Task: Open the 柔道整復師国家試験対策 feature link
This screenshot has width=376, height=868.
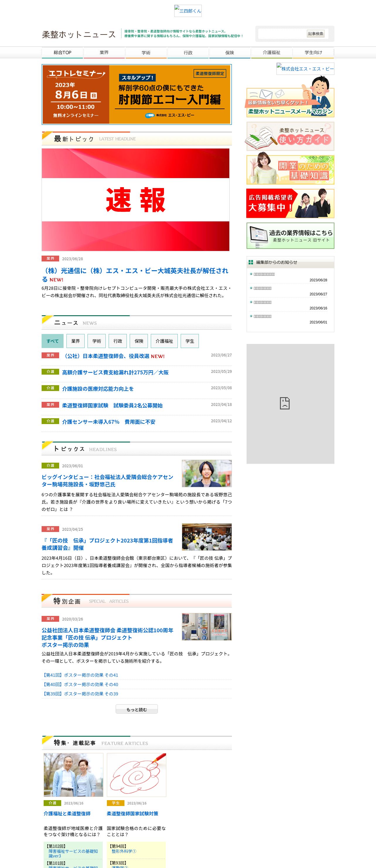Action: click(x=133, y=813)
